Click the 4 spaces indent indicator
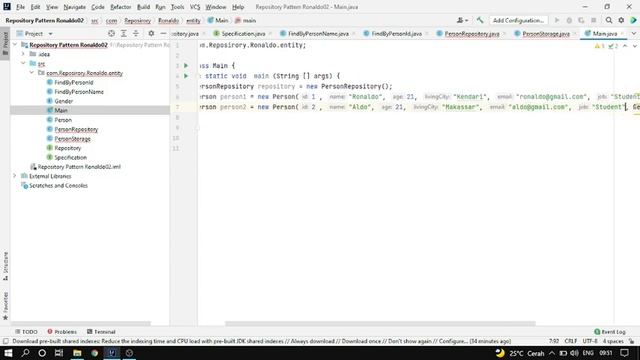This screenshot has width=640, height=360. click(613, 341)
